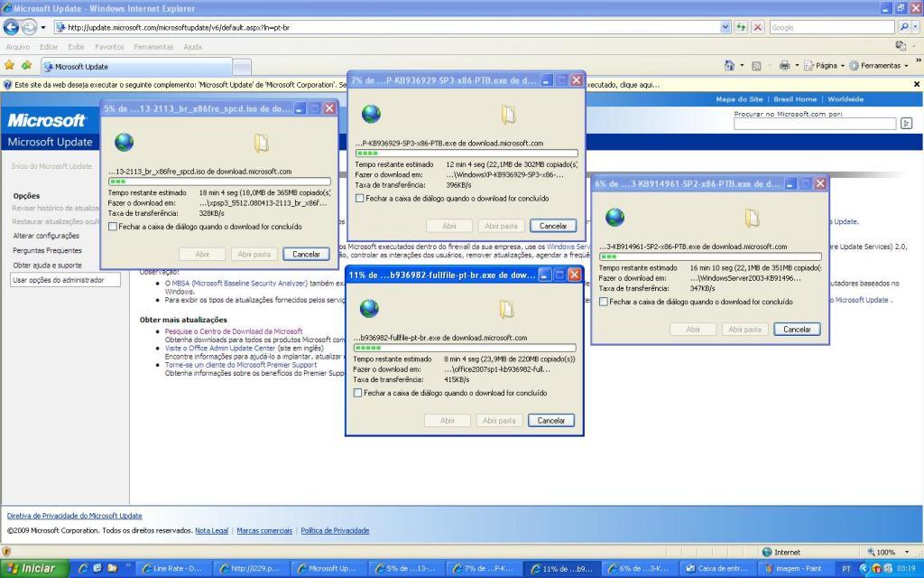
Task: Open the Favoritos menu
Action: 109,47
